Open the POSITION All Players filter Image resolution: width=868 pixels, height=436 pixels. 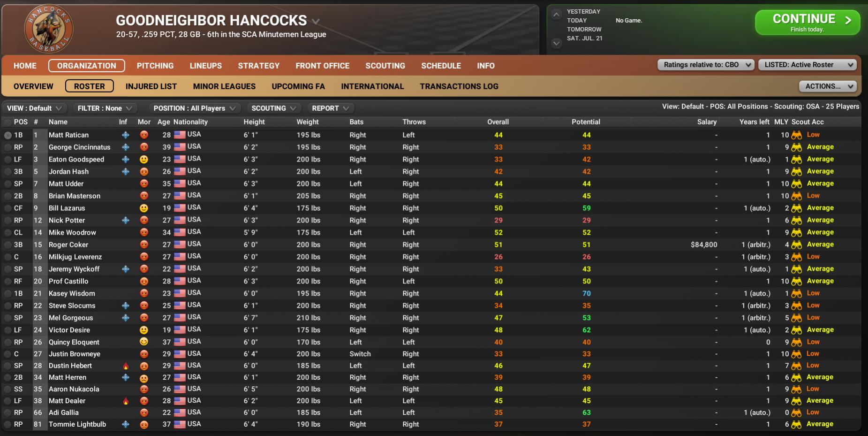point(195,108)
